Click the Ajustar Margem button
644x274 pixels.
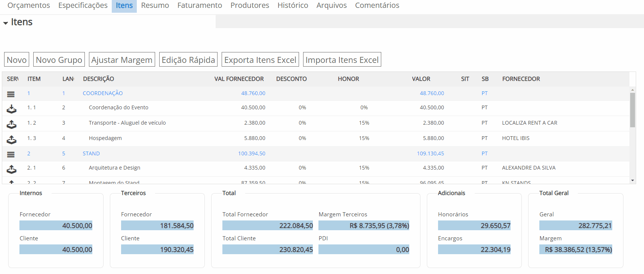coord(122,60)
